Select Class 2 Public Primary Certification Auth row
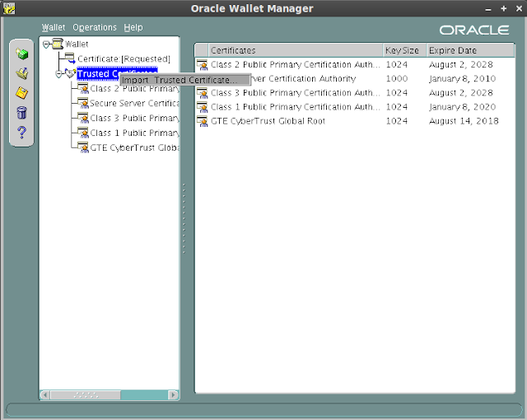The height and width of the screenshot is (420, 527). pyautogui.click(x=355, y=64)
